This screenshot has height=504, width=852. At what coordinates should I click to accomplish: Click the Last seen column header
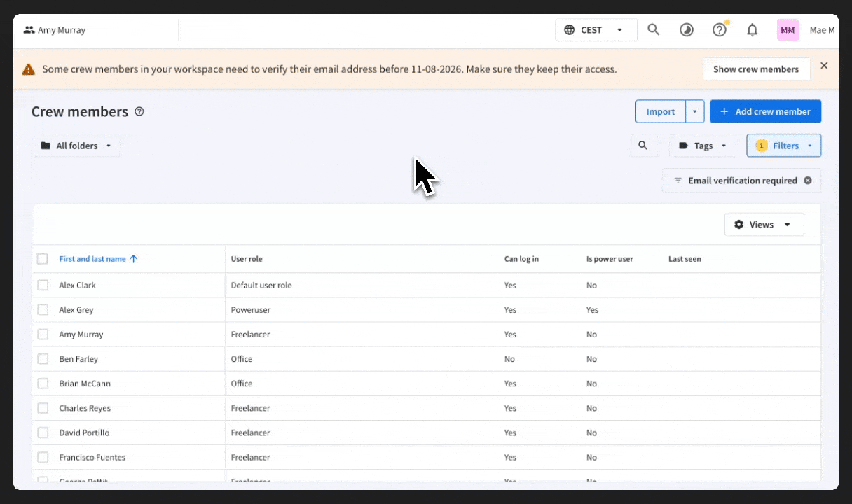[685, 259]
